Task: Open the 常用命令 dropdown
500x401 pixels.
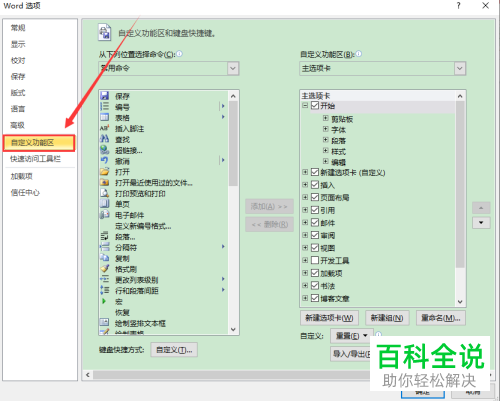Action: (x=169, y=68)
